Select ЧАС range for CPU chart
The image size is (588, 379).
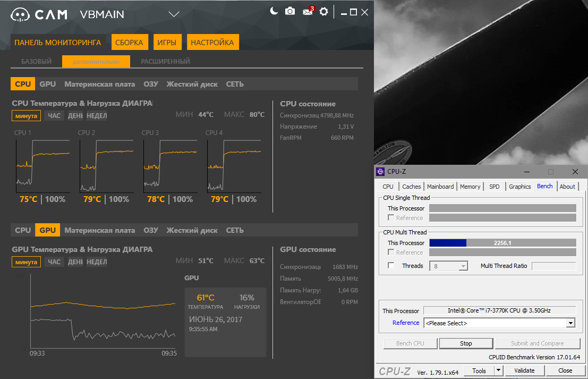tap(54, 116)
